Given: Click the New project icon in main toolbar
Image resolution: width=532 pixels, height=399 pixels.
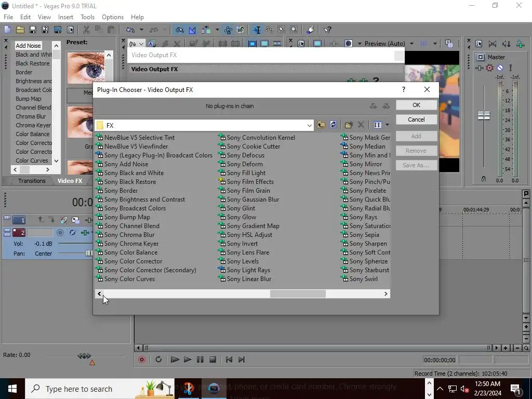Looking at the screenshot, I should tap(7, 30).
